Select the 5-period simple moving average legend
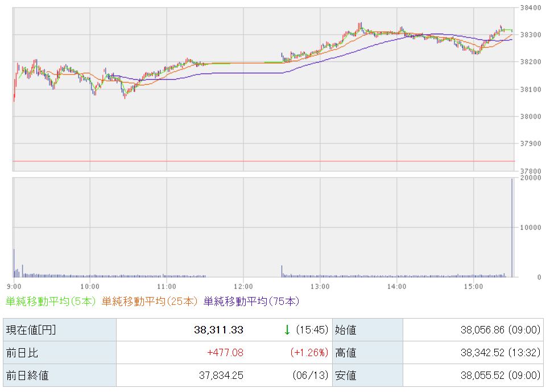This screenshot has height=392, width=546. (x=51, y=301)
